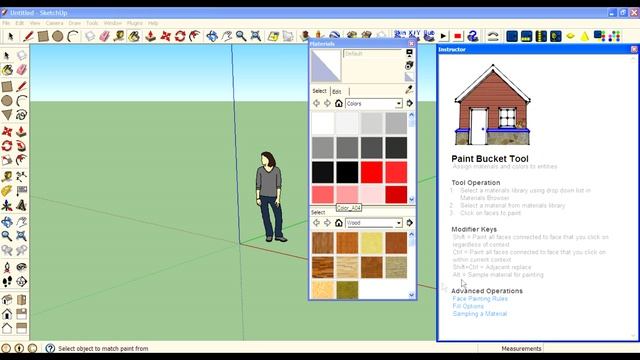
Task: Switch to the Select tab in Materials
Action: [x=320, y=91]
